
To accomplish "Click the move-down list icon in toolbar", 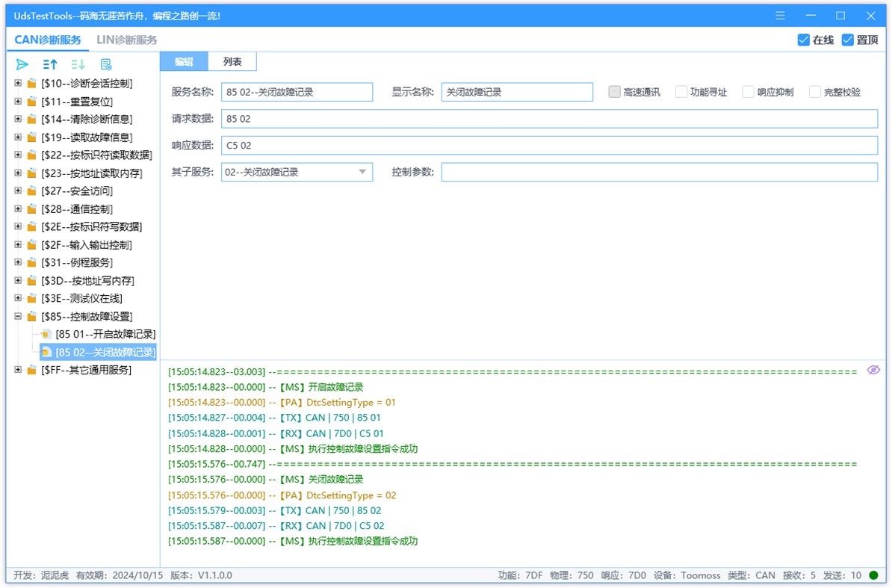I will (x=78, y=64).
